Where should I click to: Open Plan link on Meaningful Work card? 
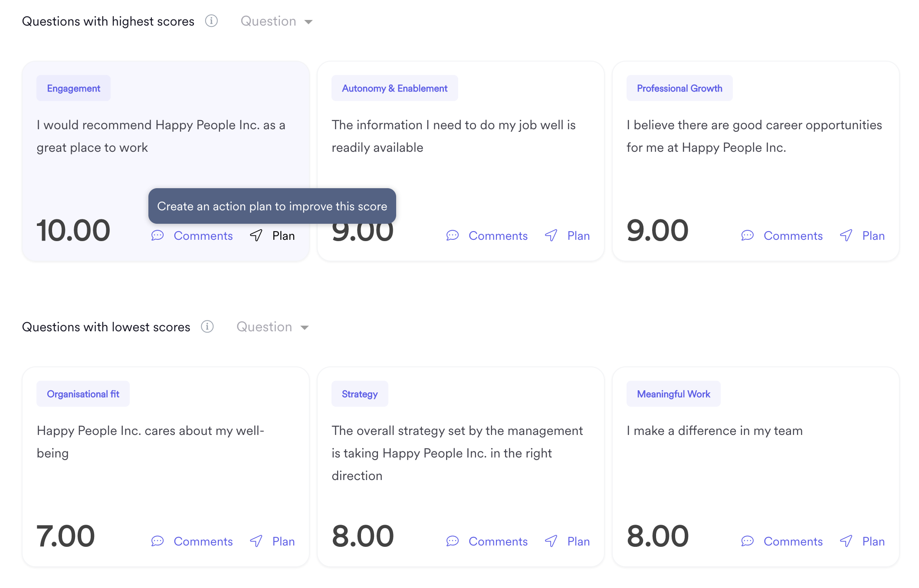(873, 541)
